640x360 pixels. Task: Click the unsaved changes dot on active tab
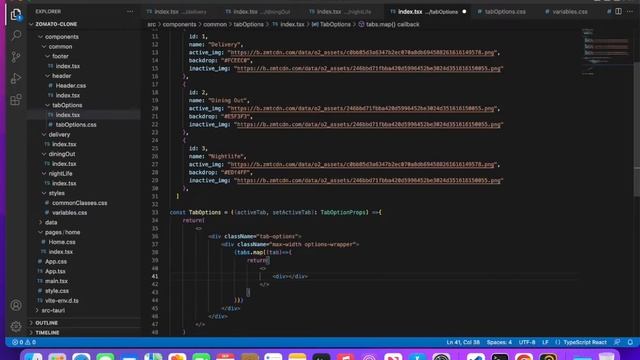(464, 12)
